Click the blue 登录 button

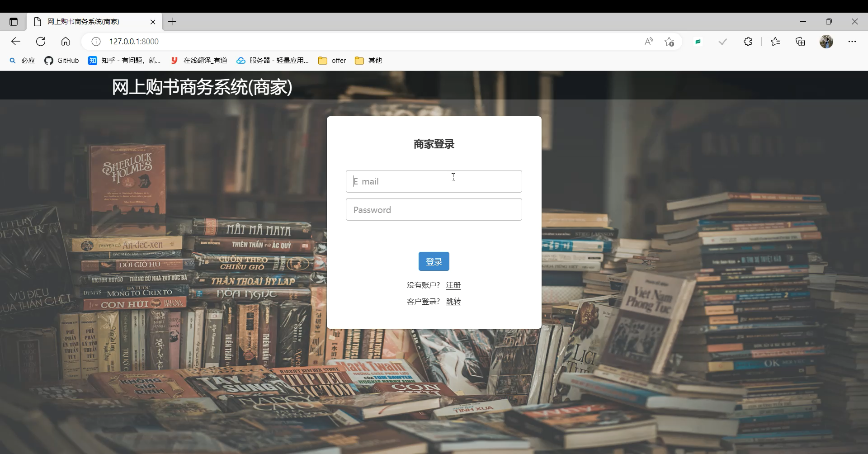point(434,261)
